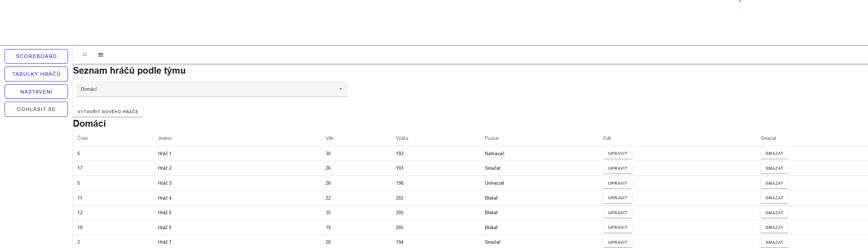868x248 pixels.
Task: Open the hamburger menu icon
Action: (101, 55)
